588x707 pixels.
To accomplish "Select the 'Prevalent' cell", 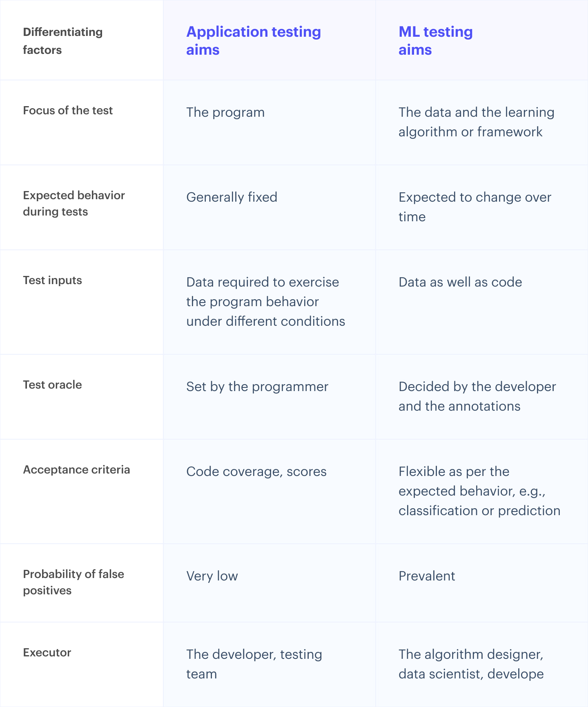I will coord(427,576).
